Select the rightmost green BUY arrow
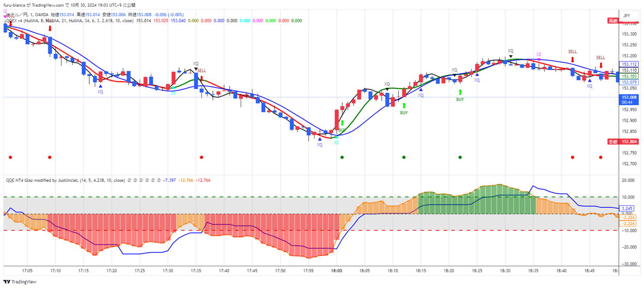 (460, 93)
